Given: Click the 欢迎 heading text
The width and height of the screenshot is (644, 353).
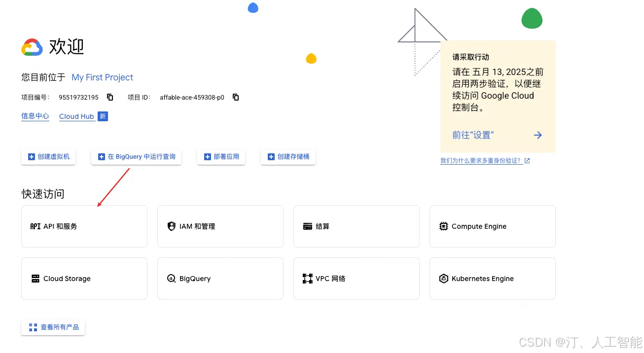Looking at the screenshot, I should tap(67, 47).
